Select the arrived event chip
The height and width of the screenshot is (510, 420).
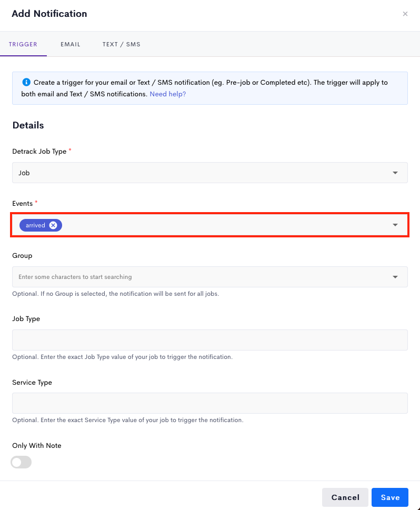(x=35, y=225)
